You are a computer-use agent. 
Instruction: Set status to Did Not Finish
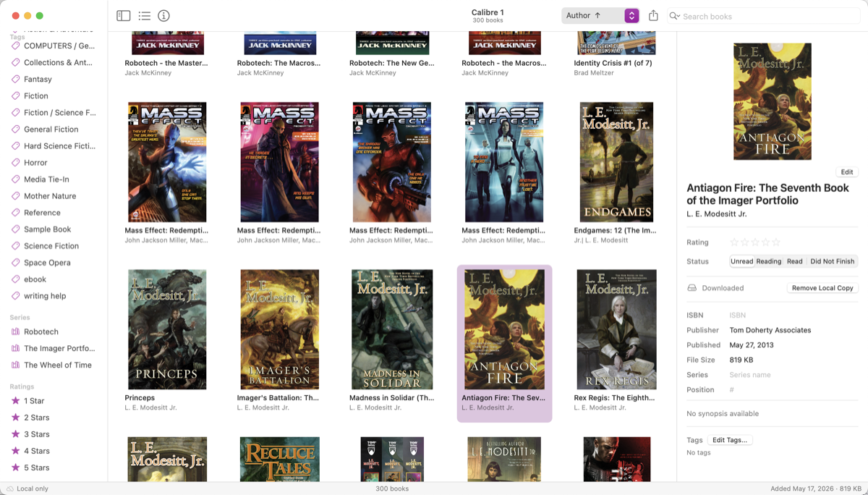[832, 261]
